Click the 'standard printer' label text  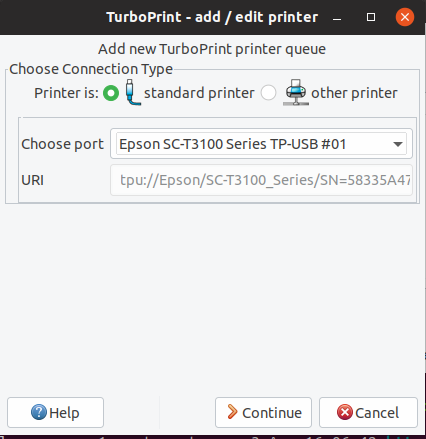(x=199, y=93)
